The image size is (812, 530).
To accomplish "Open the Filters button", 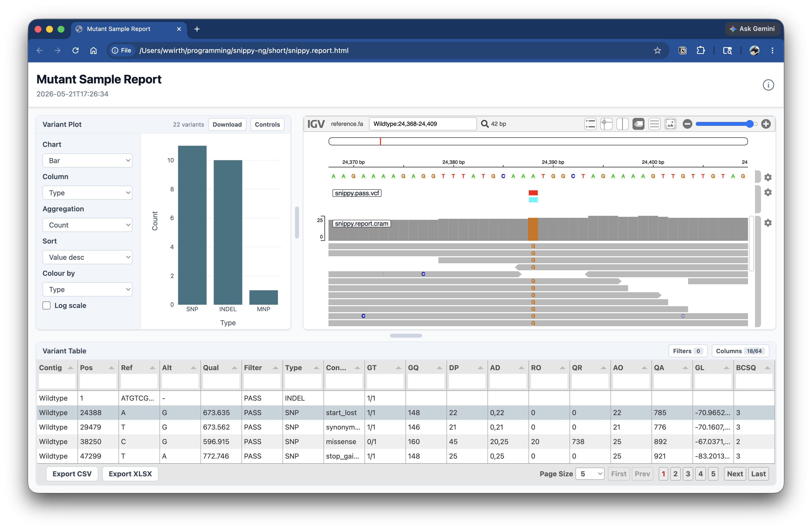I will [x=687, y=351].
